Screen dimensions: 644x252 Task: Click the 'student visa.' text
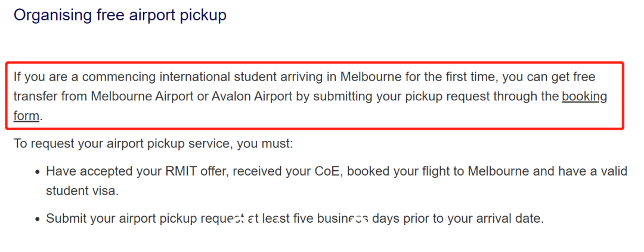(82, 191)
